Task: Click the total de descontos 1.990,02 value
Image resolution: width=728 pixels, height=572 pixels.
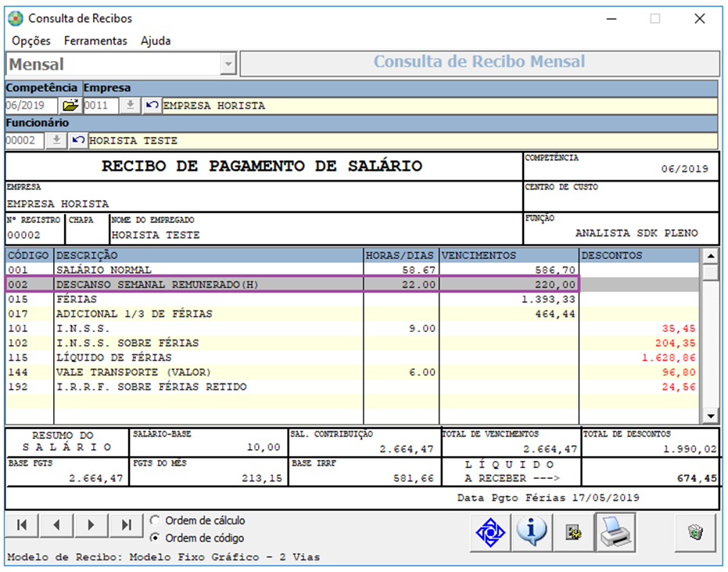Action: (690, 449)
